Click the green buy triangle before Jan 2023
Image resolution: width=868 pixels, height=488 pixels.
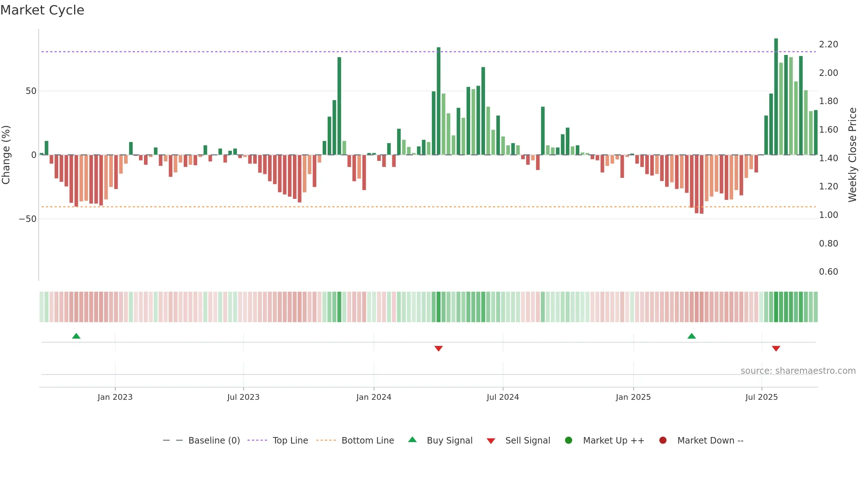click(76, 336)
